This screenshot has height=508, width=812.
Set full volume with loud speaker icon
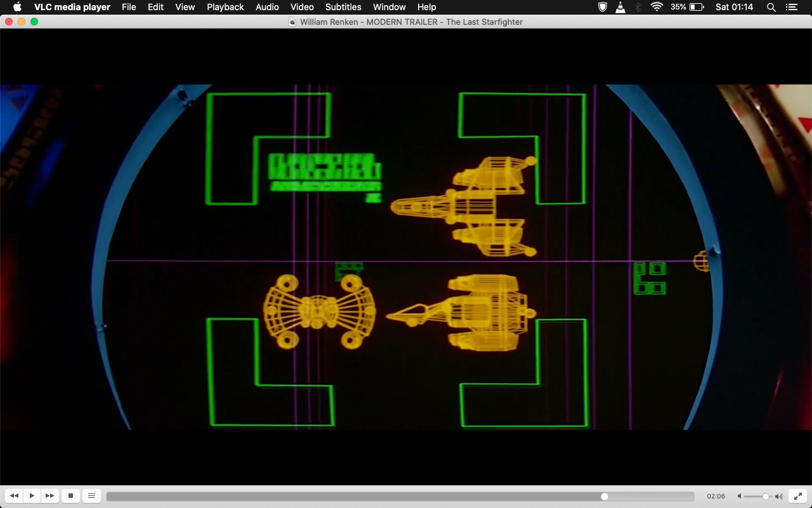pyautogui.click(x=778, y=496)
